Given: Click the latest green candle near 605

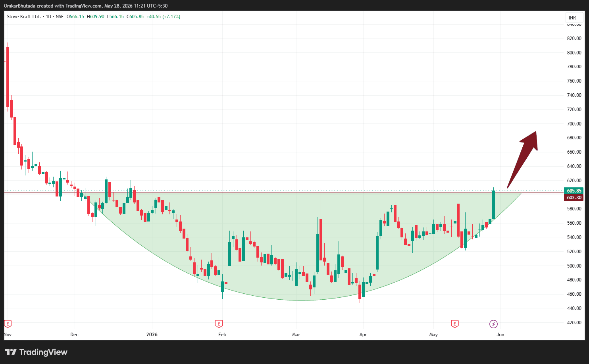Looking at the screenshot, I should tap(494, 205).
